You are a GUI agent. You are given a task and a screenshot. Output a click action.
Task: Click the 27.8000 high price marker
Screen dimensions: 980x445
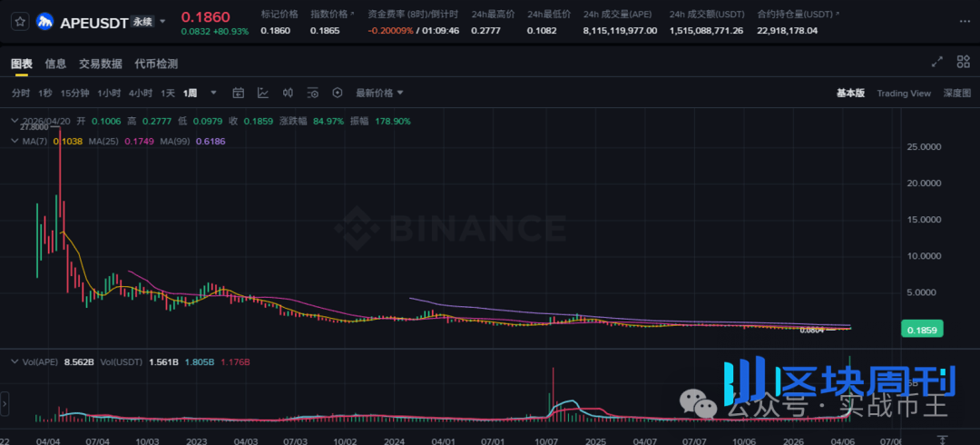pos(34,127)
